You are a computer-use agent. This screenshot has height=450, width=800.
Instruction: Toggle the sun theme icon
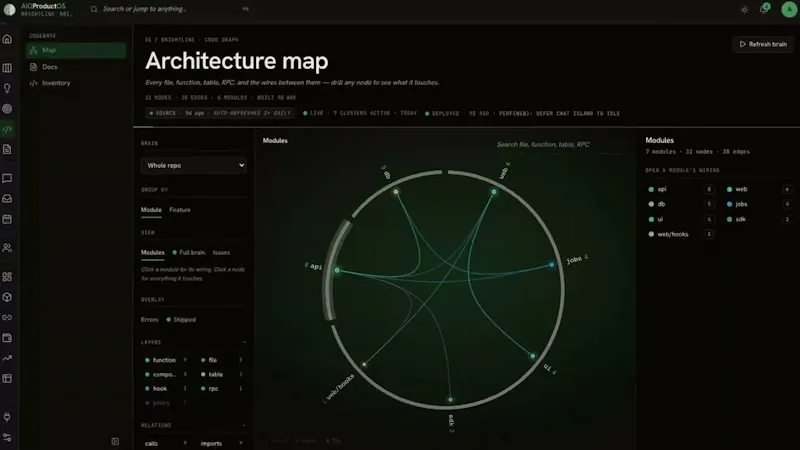point(744,9)
